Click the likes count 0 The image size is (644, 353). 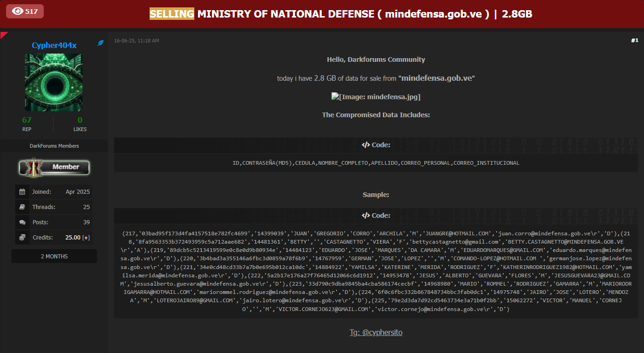[x=80, y=120]
